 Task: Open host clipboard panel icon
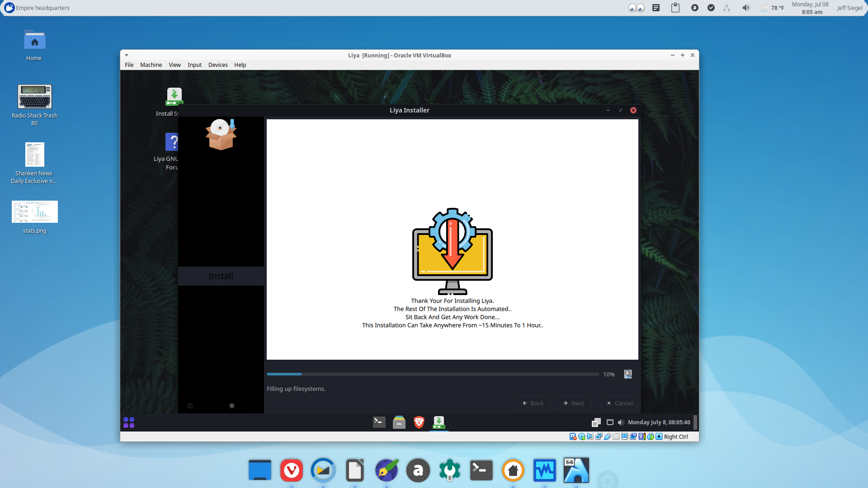pos(675,8)
